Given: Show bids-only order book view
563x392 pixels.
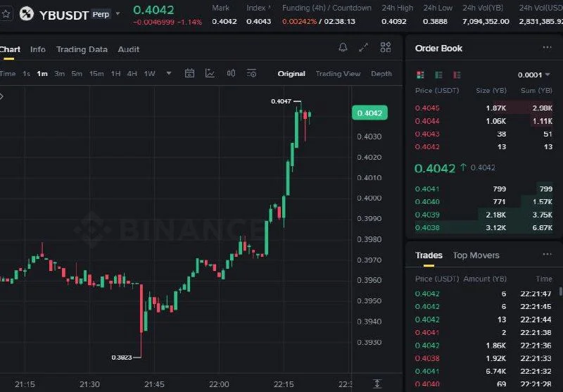Looking at the screenshot, I should [x=438, y=75].
